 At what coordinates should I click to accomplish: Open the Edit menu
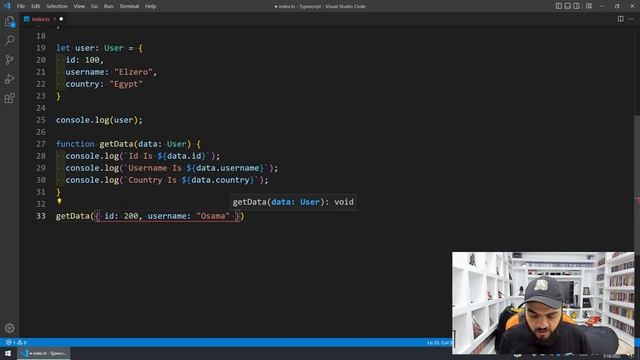point(36,6)
